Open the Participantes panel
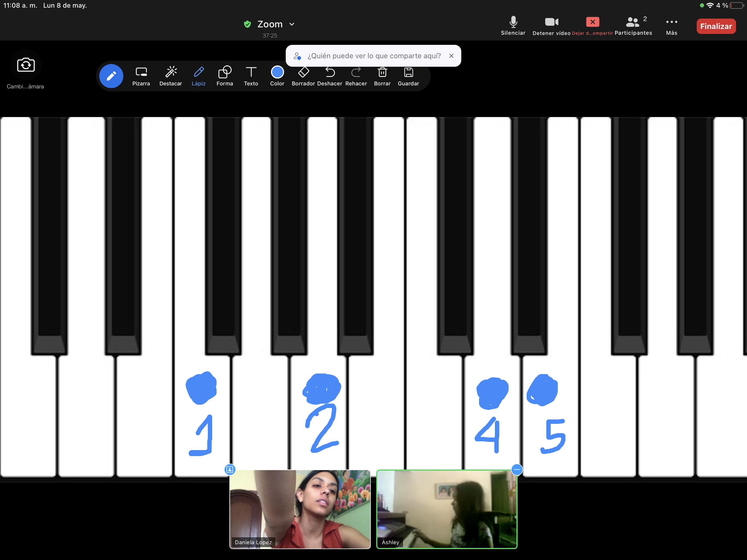Image resolution: width=747 pixels, height=560 pixels. click(x=633, y=26)
